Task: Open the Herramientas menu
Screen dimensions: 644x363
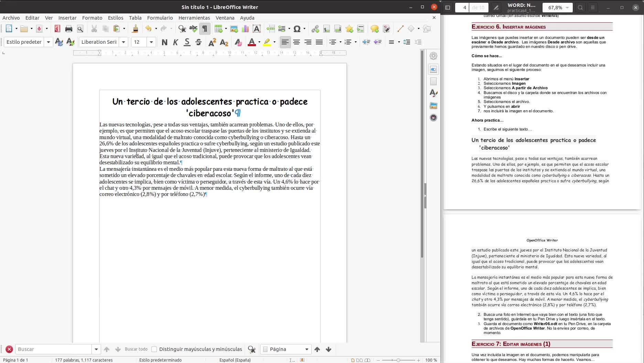Action: 194,18
